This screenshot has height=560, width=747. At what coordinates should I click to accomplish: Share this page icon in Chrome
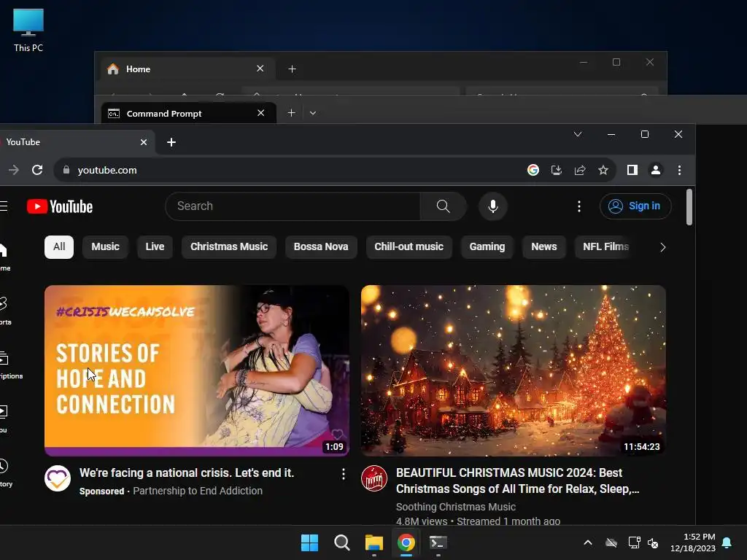click(580, 170)
